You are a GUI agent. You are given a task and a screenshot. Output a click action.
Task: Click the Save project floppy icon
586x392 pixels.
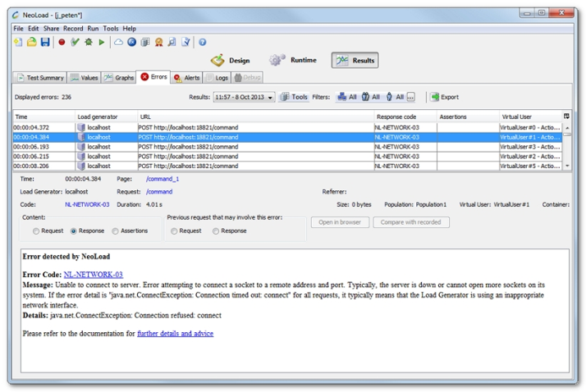coord(45,42)
